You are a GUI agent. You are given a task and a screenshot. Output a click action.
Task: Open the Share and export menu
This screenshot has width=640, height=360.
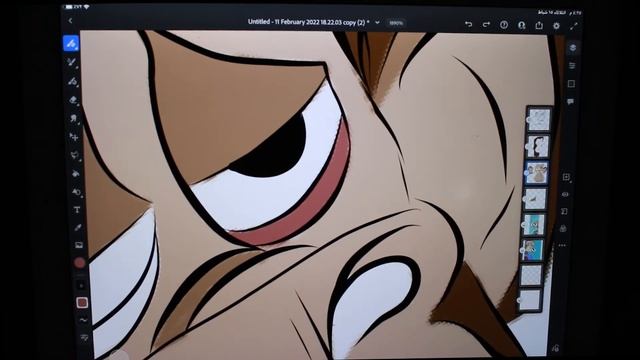coord(539,25)
